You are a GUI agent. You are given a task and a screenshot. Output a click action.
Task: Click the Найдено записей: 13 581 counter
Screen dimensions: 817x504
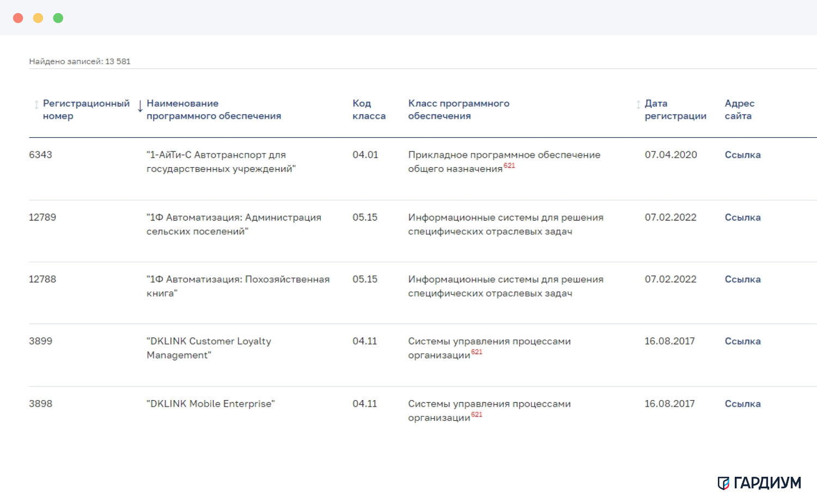(x=80, y=62)
